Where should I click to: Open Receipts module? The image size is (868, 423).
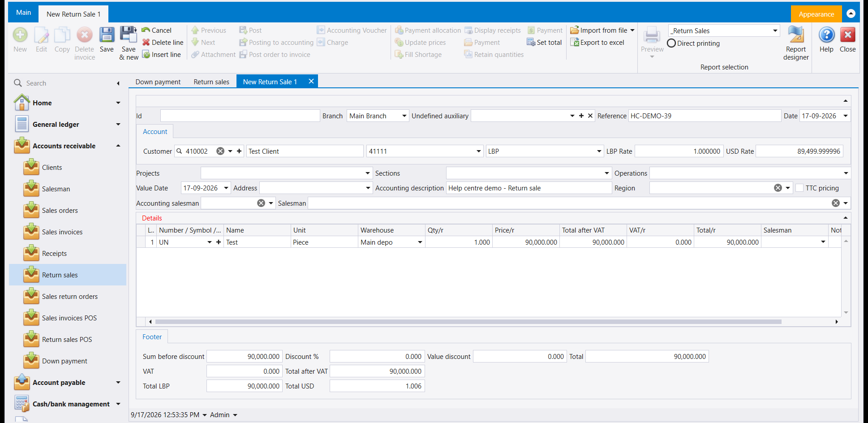pyautogui.click(x=54, y=254)
